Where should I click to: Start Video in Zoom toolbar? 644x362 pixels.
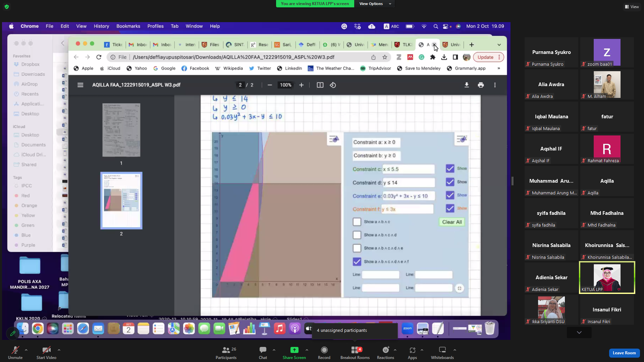46,353
